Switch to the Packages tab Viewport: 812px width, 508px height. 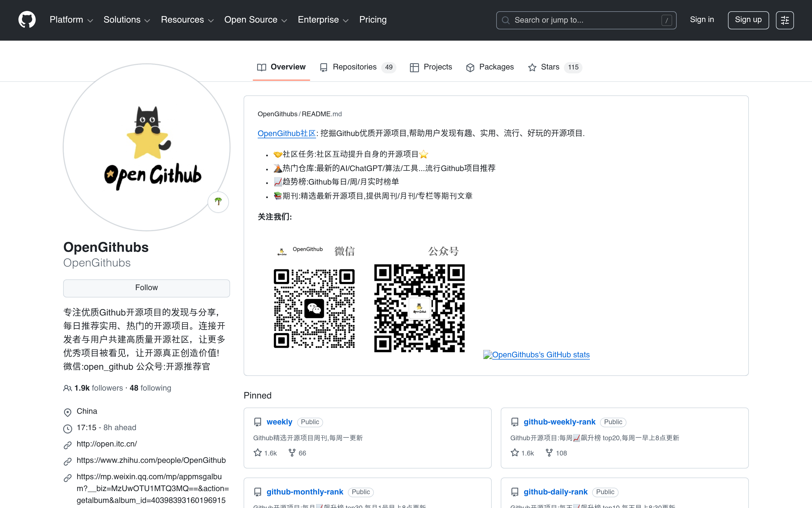point(490,67)
